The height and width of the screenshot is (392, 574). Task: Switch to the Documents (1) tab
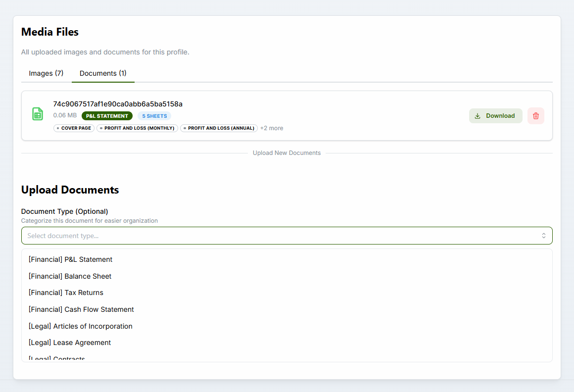pos(103,73)
